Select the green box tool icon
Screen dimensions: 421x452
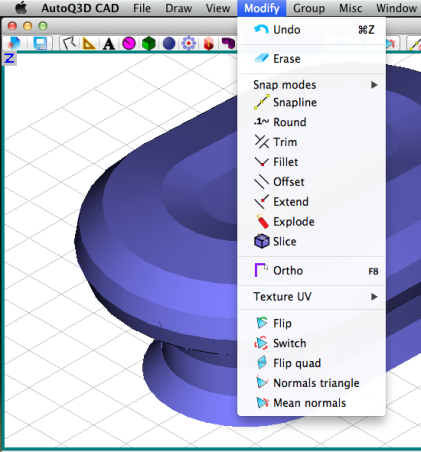pyautogui.click(x=149, y=43)
